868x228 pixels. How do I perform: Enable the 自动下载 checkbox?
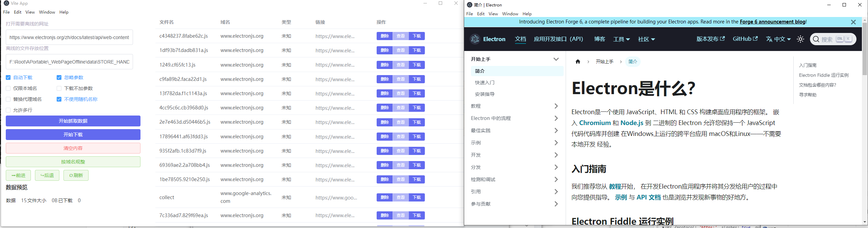[8, 77]
